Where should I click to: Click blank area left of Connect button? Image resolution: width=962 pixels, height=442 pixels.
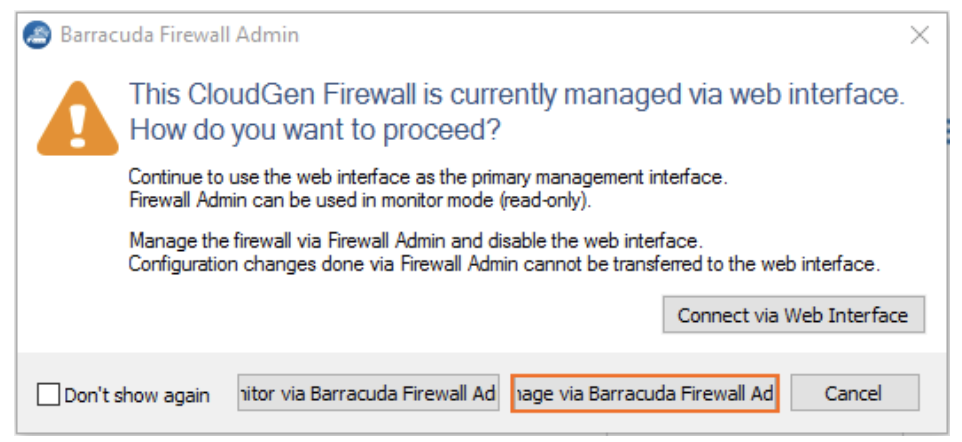(400, 315)
